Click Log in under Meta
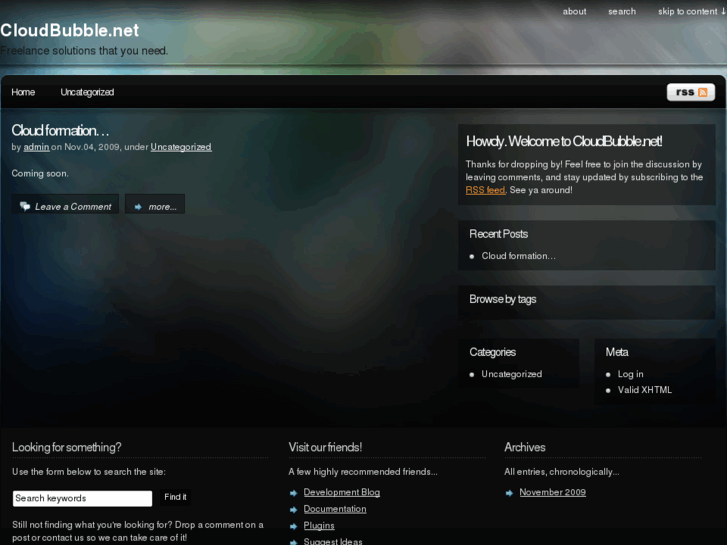This screenshot has width=727, height=545. pyautogui.click(x=630, y=374)
